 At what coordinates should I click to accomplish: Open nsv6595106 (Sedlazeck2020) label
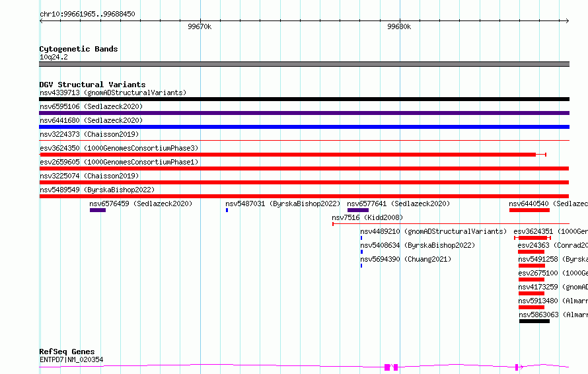[91, 106]
